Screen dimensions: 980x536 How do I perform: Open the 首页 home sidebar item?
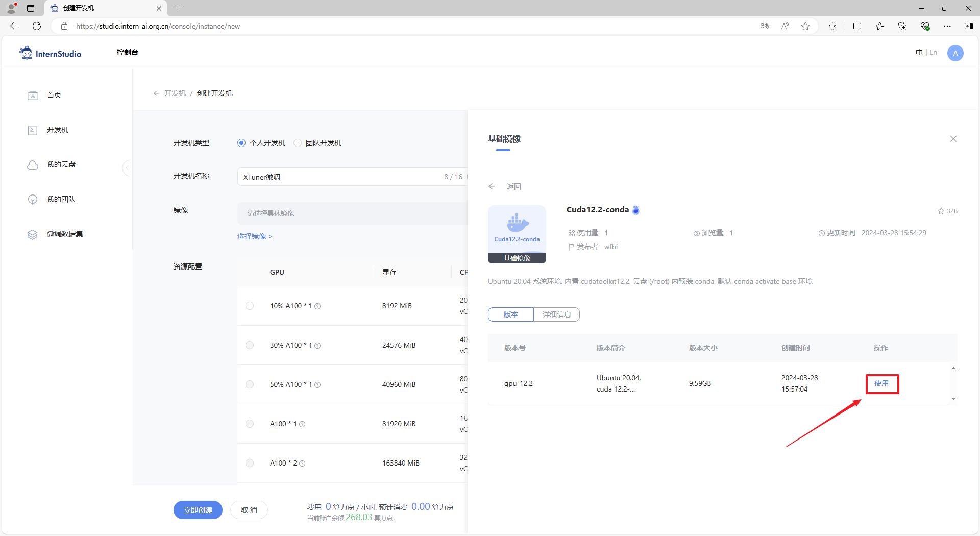[54, 95]
